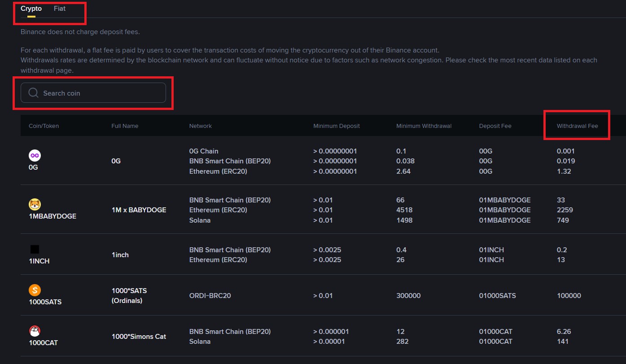The width and height of the screenshot is (626, 364).
Task: Click 1INCH withdrawal fee value "0.2"
Action: pos(562,250)
